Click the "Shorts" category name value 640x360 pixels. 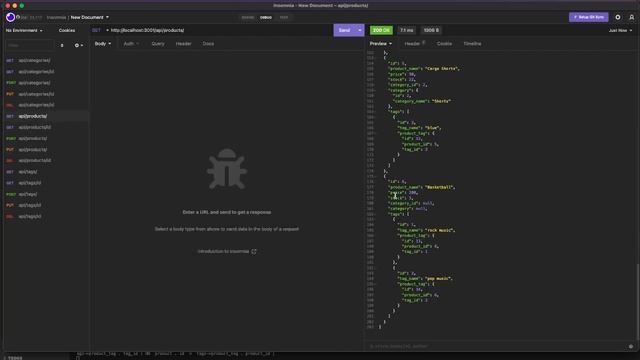click(x=441, y=101)
